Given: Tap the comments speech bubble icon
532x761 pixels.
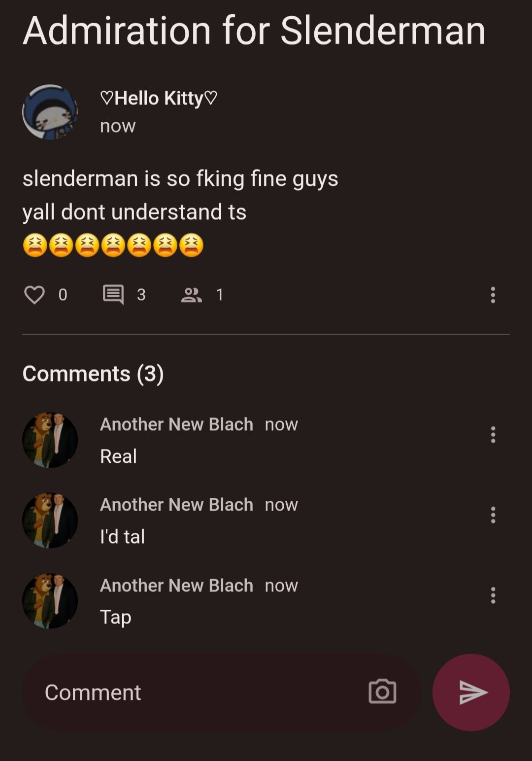Looking at the screenshot, I should click(x=113, y=295).
